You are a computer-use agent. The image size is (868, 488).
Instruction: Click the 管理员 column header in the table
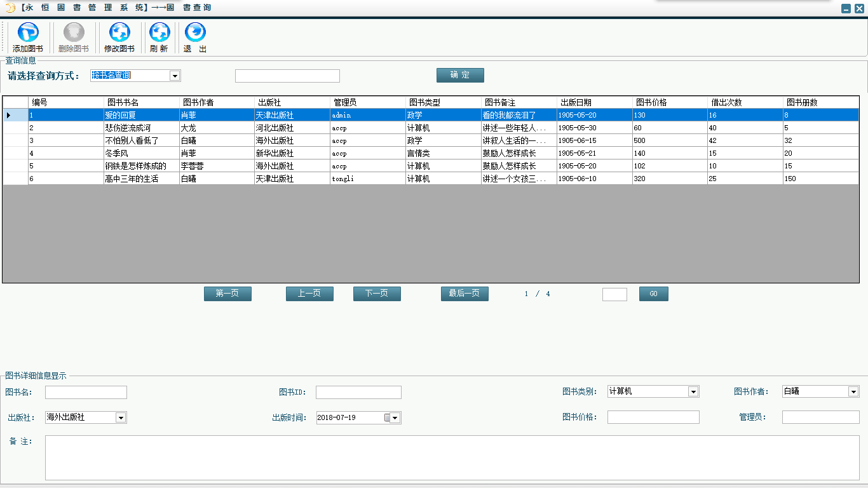click(x=369, y=102)
